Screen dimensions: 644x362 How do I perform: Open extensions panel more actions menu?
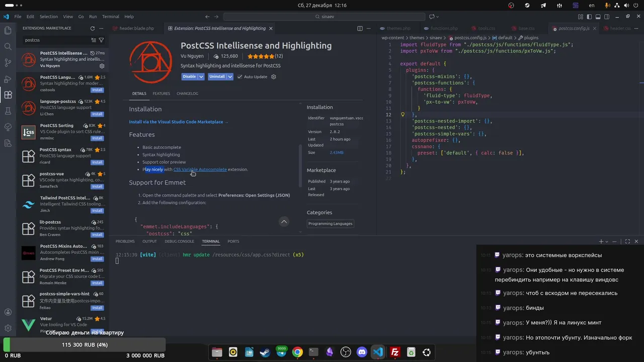[x=101, y=29]
